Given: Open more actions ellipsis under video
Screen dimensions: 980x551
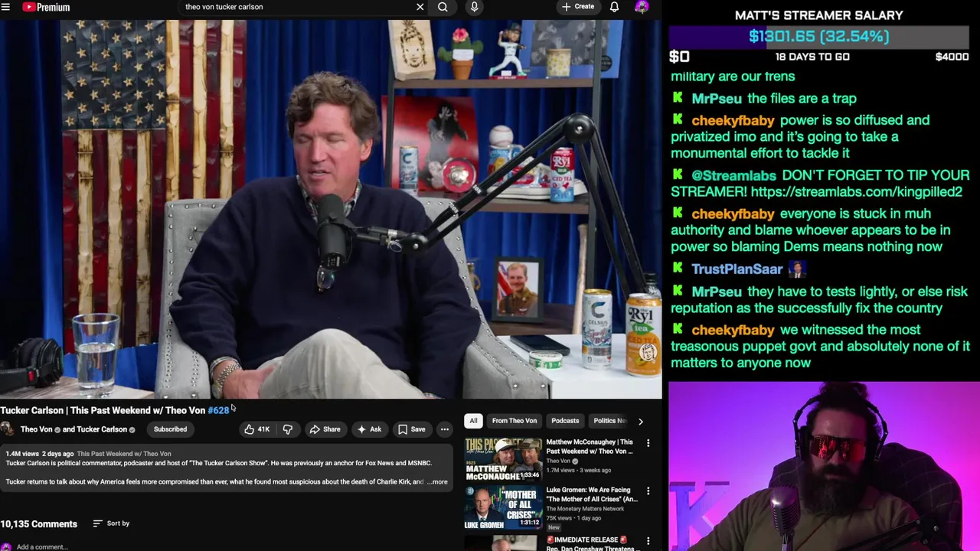Looking at the screenshot, I should [x=444, y=429].
